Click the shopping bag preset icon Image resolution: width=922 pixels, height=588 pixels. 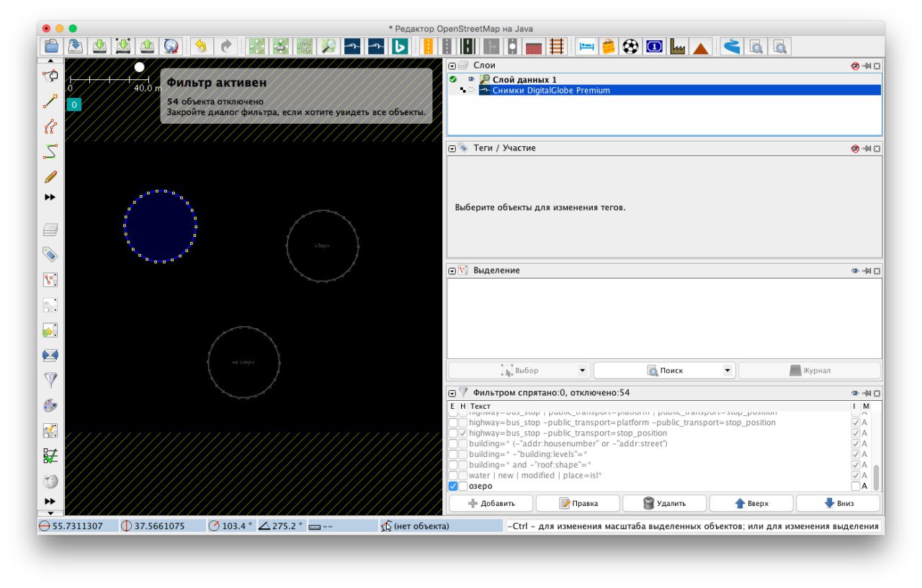pyautogui.click(x=609, y=47)
